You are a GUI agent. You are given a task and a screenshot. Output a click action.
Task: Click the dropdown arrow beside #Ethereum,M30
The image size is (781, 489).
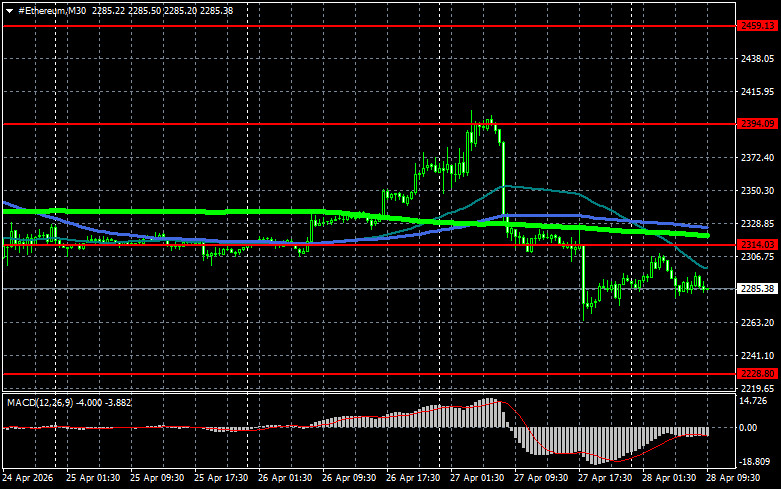pos(9,11)
